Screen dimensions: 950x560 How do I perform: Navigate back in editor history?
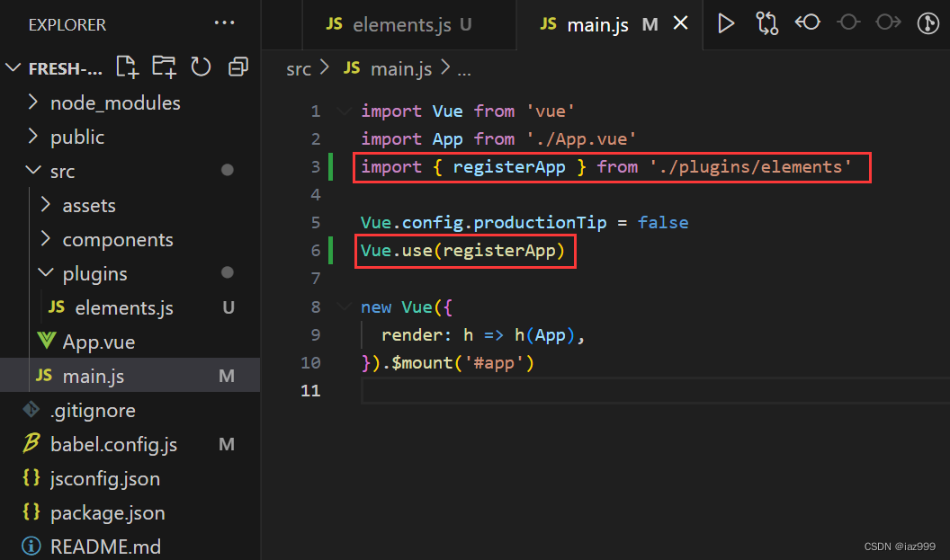pos(807,24)
